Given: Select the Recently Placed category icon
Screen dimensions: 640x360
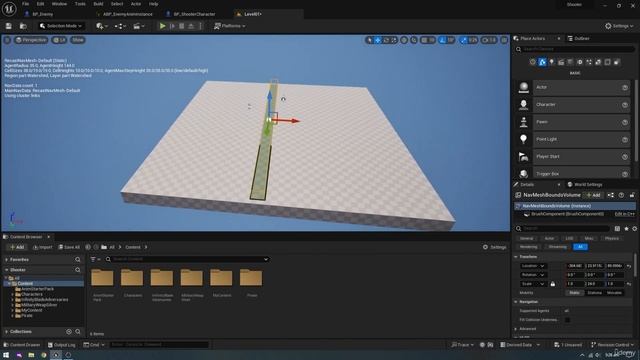Looking at the screenshot, I should pos(533,62).
